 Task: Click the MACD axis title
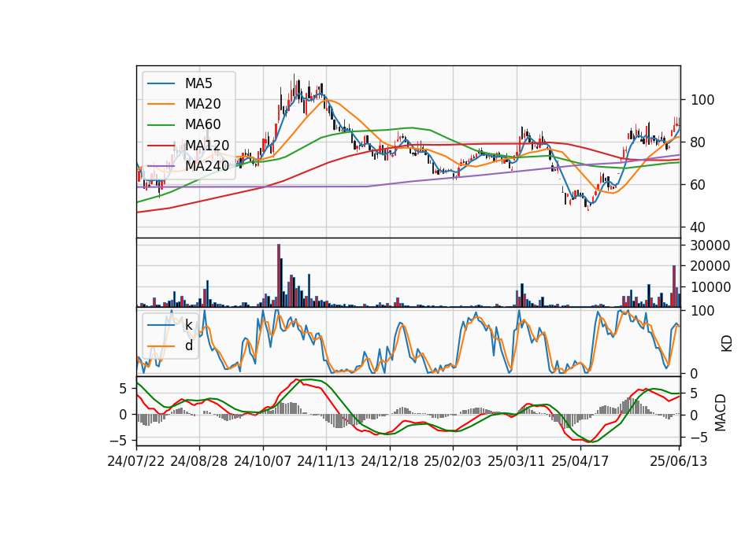(x=721, y=412)
